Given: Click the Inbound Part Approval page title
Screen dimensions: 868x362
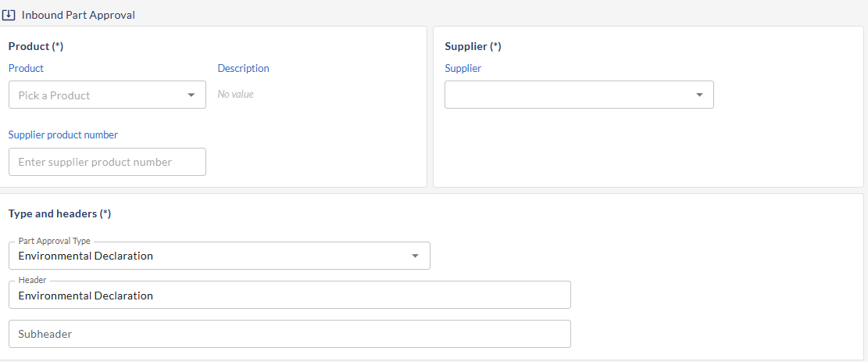Looking at the screenshot, I should [x=78, y=15].
